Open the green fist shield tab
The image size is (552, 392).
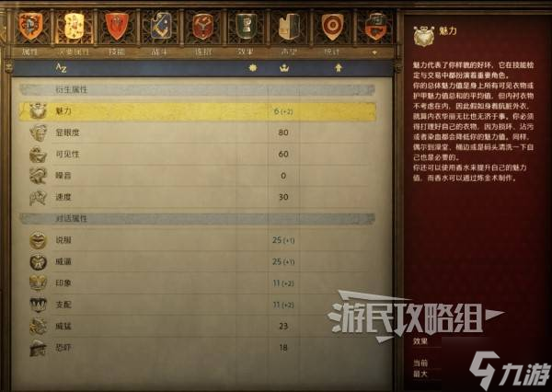[246, 27]
